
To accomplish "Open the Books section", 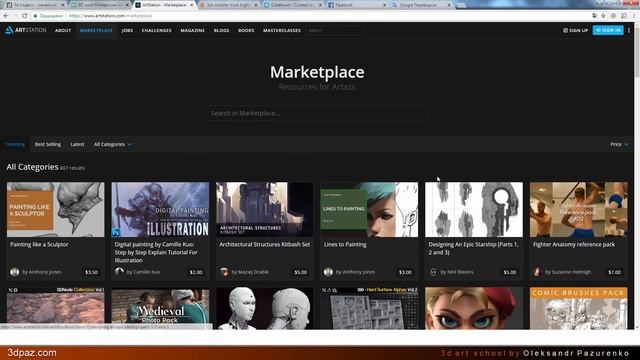I will point(246,30).
